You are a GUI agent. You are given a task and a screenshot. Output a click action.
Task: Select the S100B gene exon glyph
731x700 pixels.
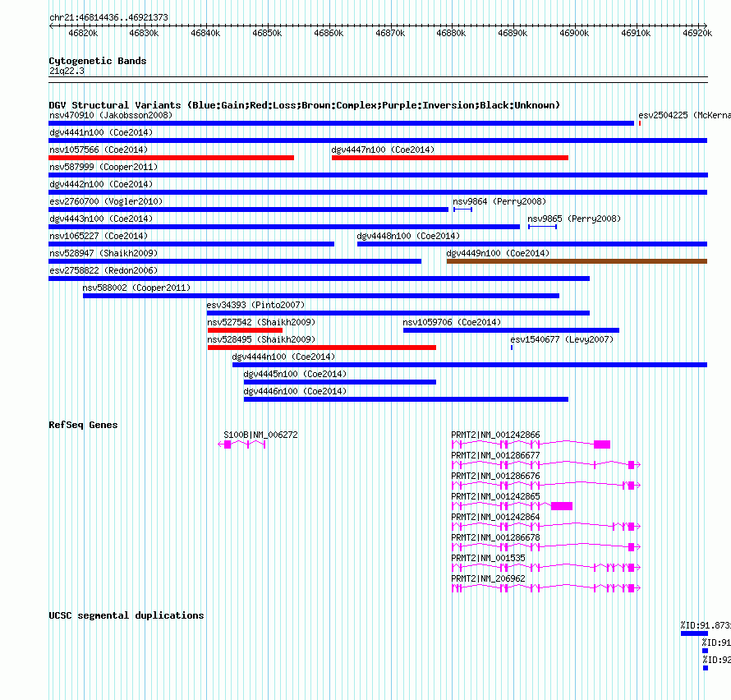point(228,444)
